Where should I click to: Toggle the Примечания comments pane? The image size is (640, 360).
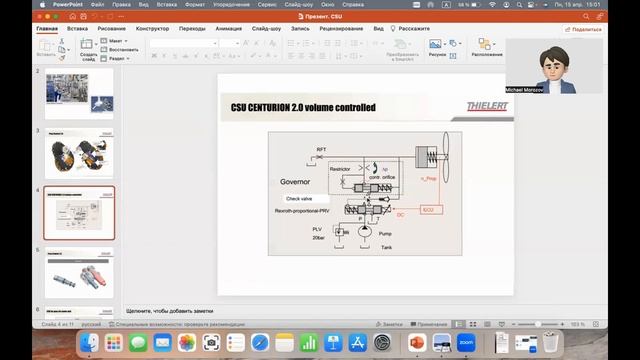[x=429, y=324]
